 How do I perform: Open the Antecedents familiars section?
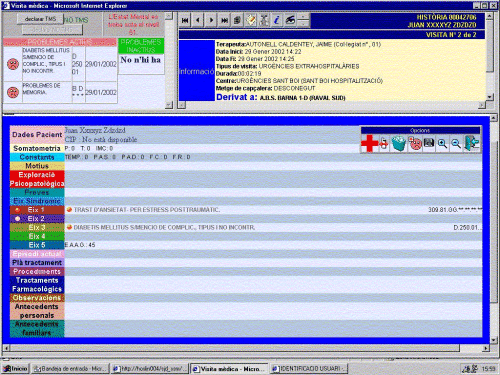click(x=37, y=328)
